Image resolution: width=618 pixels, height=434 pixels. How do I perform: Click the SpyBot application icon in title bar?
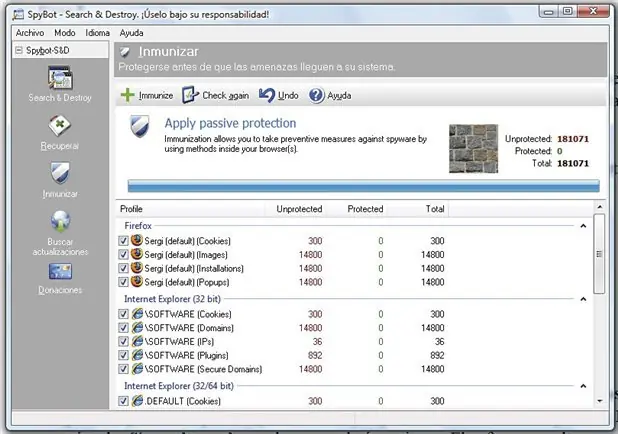18,15
